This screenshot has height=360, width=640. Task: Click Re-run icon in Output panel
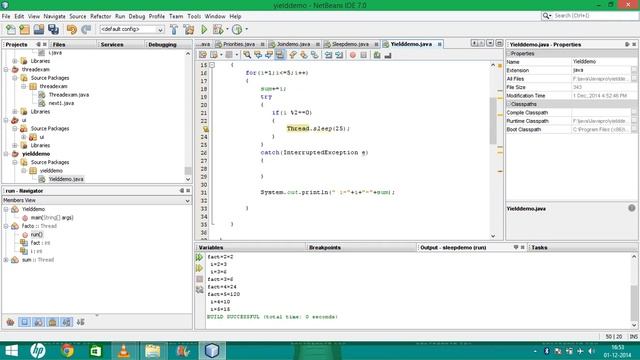[199, 258]
